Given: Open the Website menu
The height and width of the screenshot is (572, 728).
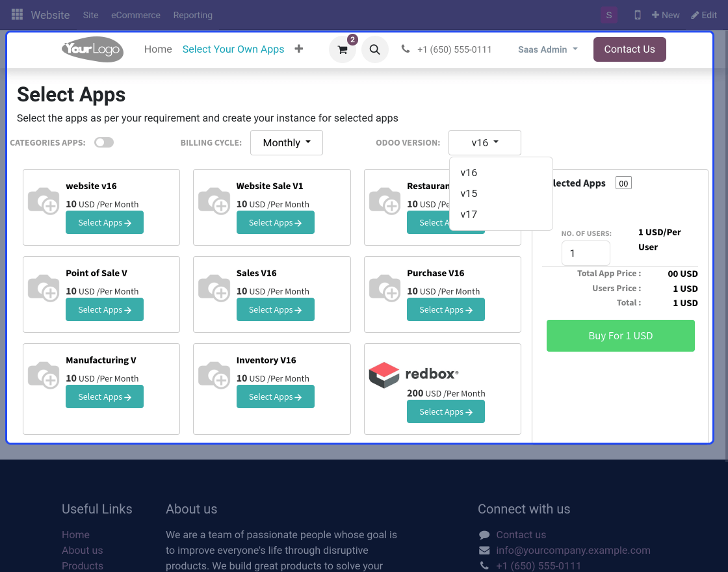Looking at the screenshot, I should pyautogui.click(x=50, y=15).
